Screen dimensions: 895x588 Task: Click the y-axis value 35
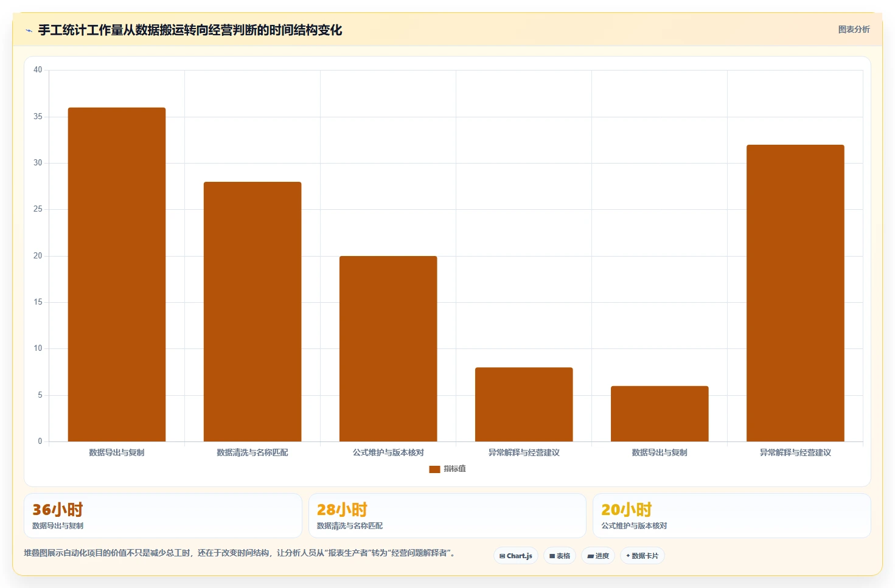pos(38,116)
